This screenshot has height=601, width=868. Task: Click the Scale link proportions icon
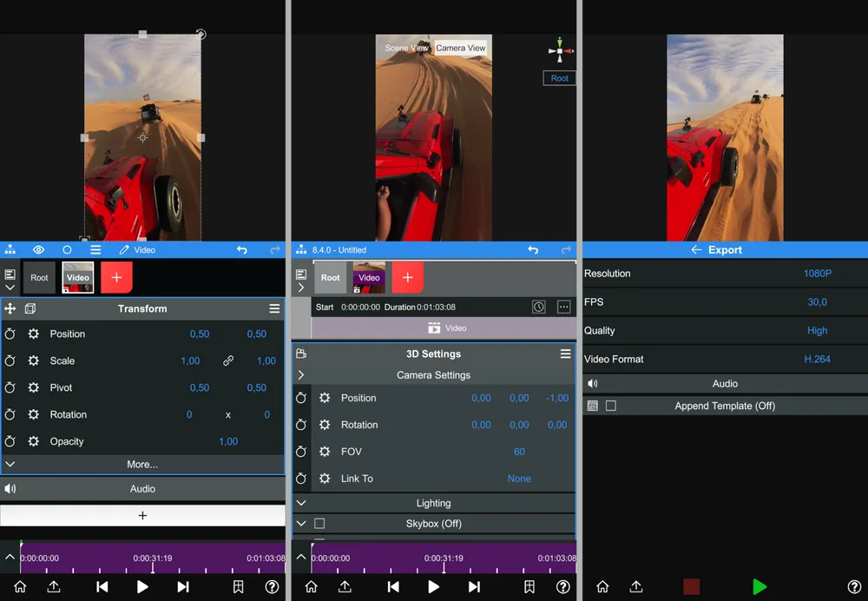coord(228,361)
